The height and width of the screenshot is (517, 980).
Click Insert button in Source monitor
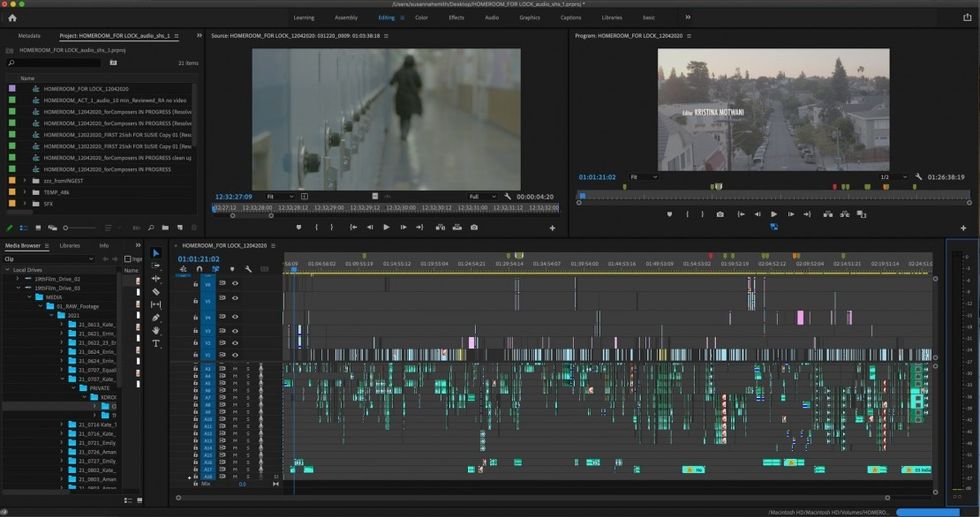(440, 228)
